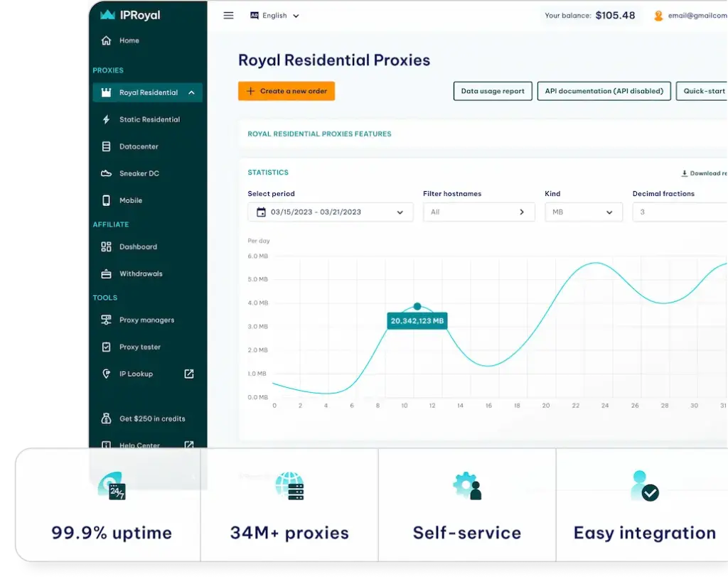Click the globe server proxies icon
Viewport: 728px width, 579px height.
289,486
